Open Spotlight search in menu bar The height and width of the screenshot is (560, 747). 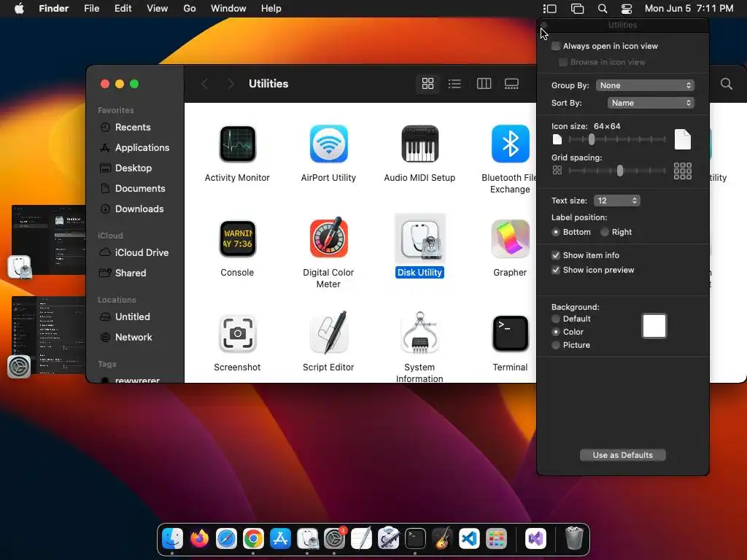602,9
